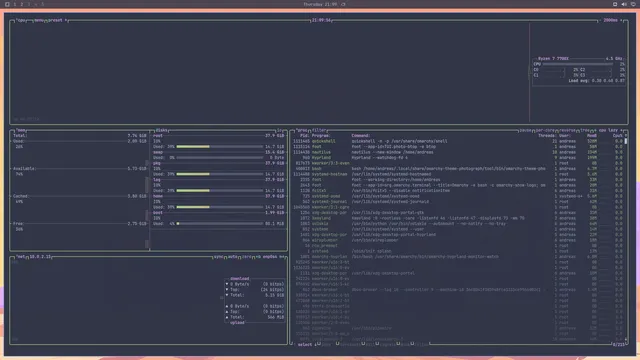
Task: Switch to workspace 1 in top bar
Action: click(15, 4)
